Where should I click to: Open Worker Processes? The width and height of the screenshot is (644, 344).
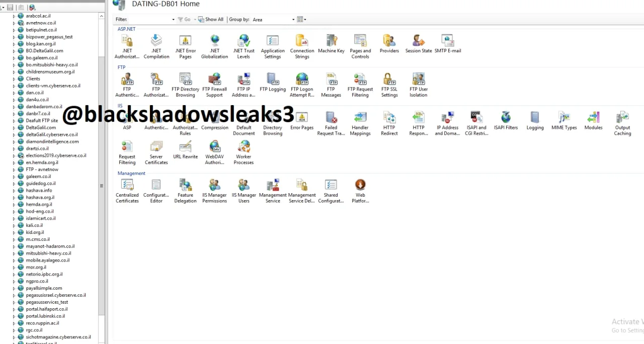click(x=244, y=152)
